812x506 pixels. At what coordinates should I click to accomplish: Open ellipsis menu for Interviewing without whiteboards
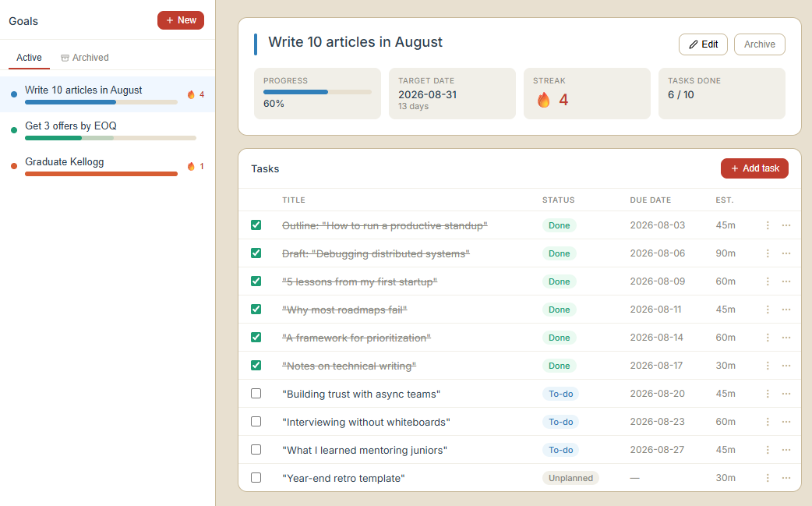coord(786,422)
